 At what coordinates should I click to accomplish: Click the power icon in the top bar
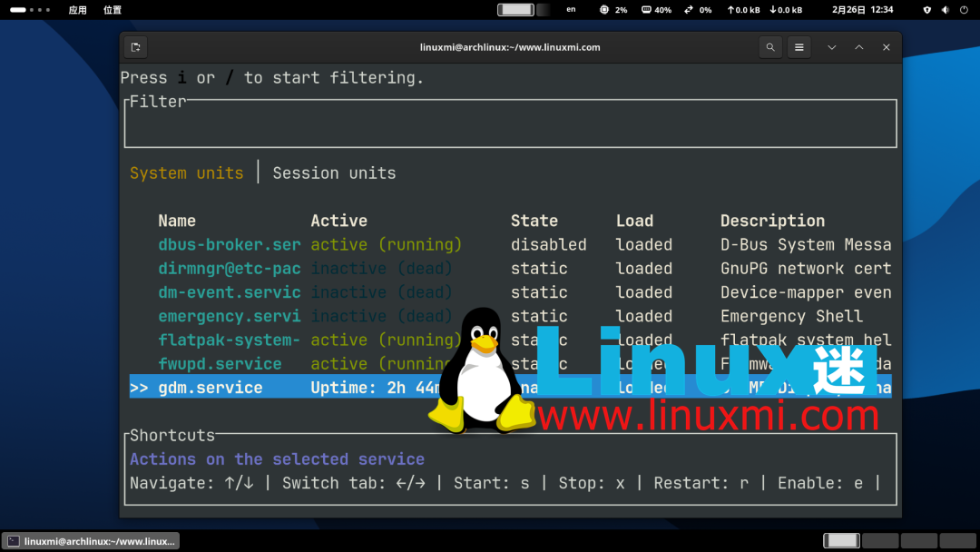tap(962, 9)
